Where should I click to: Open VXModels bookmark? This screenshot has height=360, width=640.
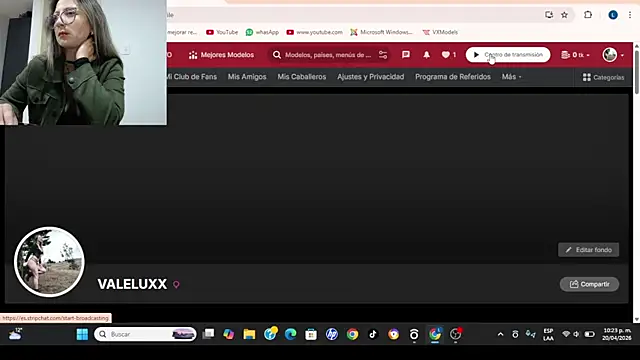pyautogui.click(x=440, y=32)
